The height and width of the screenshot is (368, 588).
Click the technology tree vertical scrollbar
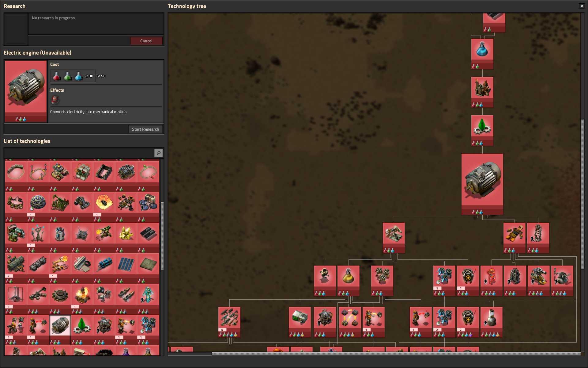[x=582, y=194]
